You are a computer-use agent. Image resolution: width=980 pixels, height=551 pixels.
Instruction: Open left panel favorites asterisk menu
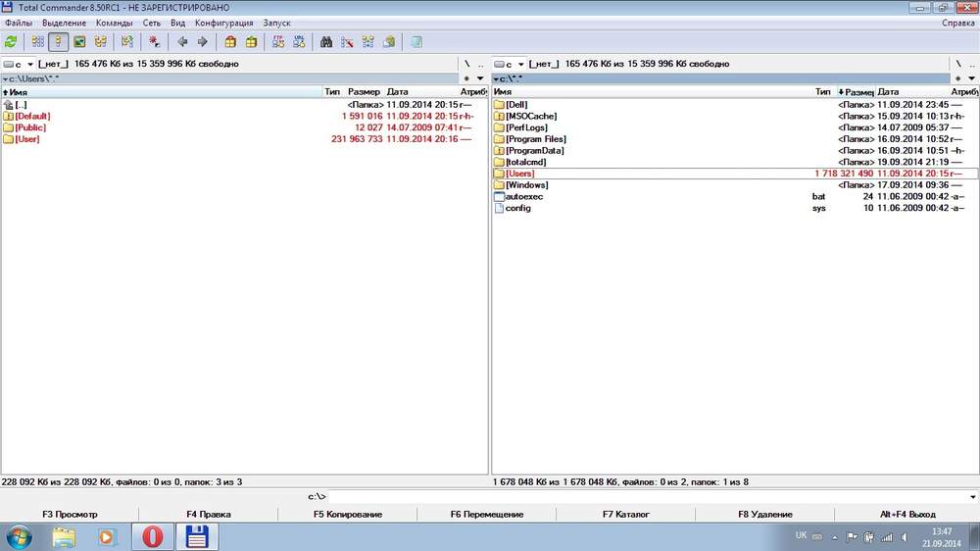tap(466, 78)
